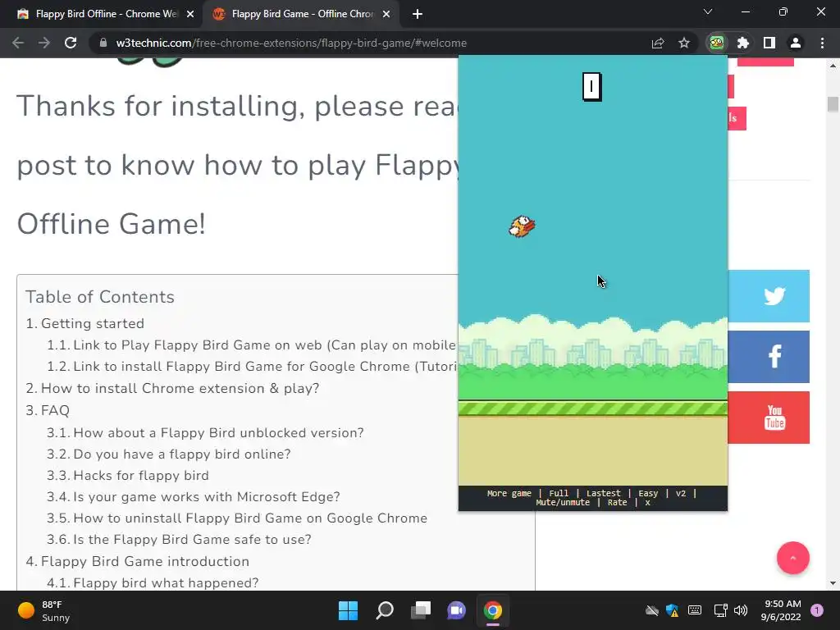Open the notification badge in the tray
Screen dimensions: 840x630
pos(817,610)
